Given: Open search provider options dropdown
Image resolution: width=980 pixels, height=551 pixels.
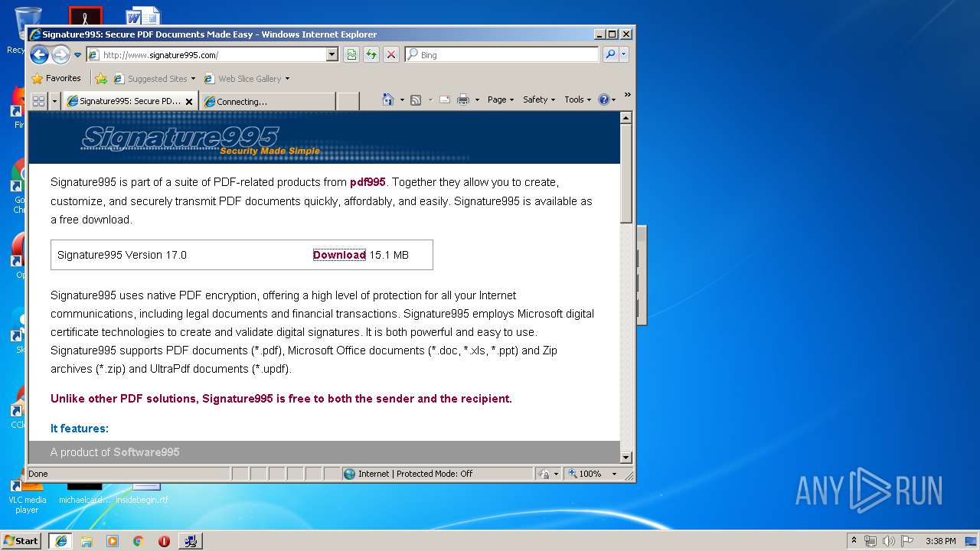Looking at the screenshot, I should click(624, 54).
